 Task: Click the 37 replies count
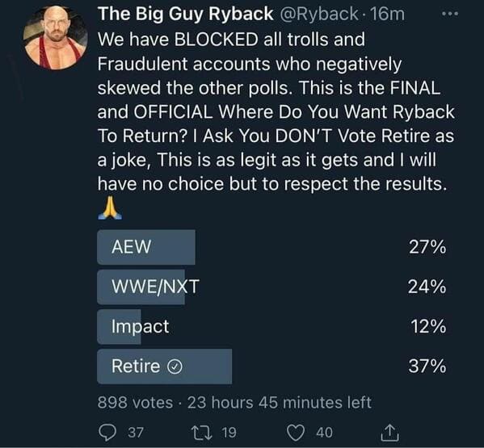136,433
